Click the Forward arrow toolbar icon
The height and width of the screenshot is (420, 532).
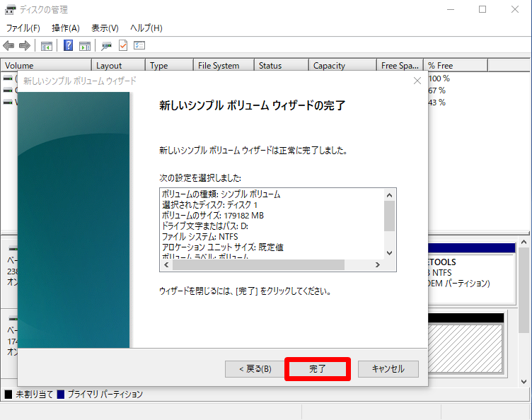pyautogui.click(x=25, y=45)
